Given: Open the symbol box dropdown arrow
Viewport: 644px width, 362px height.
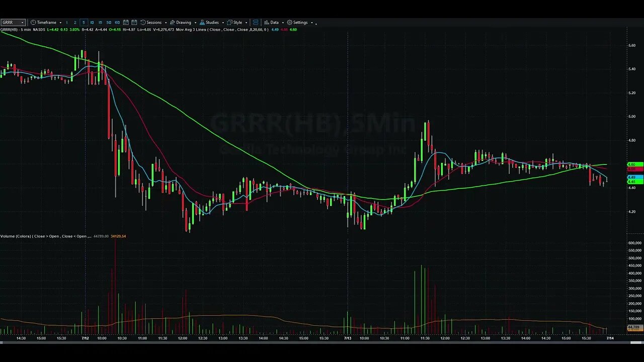Looking at the screenshot, I should 22,23.
